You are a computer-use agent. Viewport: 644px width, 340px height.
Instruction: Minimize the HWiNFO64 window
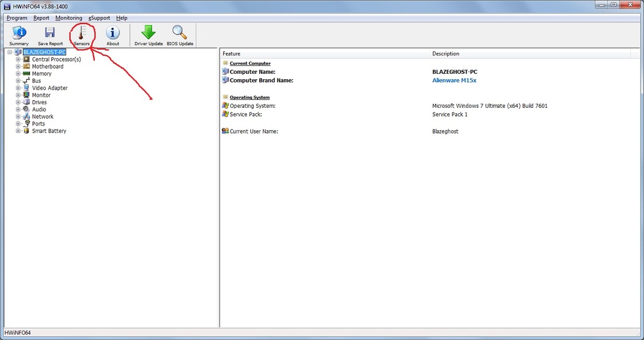coord(602,5)
